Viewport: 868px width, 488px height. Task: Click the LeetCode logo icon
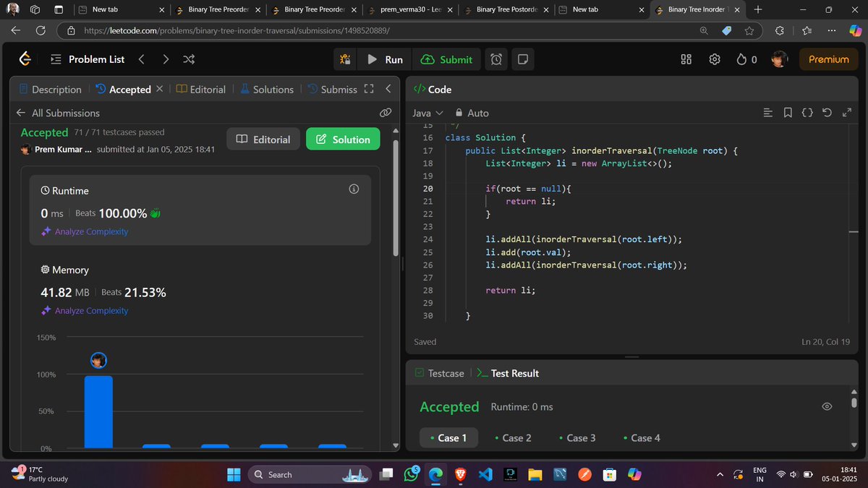[x=25, y=59]
